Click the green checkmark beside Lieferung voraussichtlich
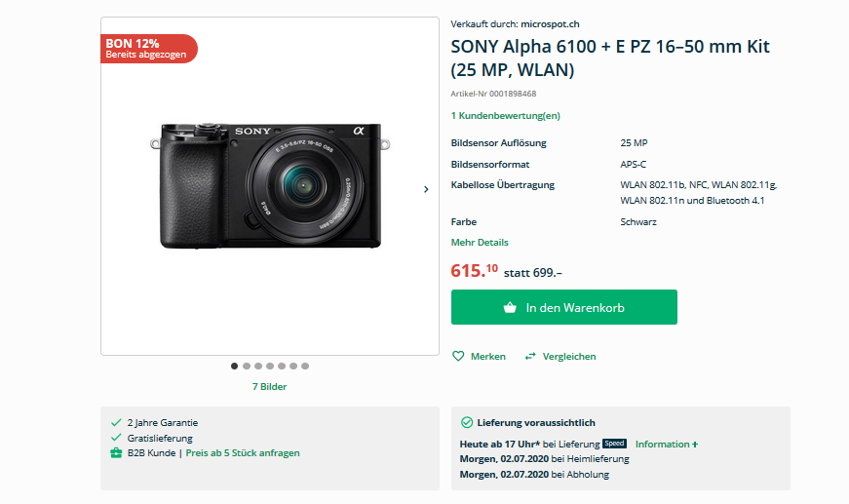Image resolution: width=849 pixels, height=504 pixels. pos(467,423)
